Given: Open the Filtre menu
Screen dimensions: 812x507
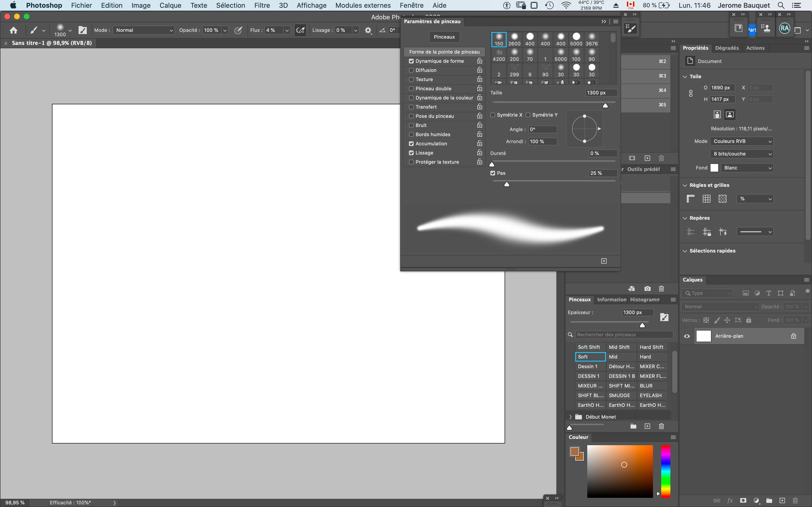Looking at the screenshot, I should coord(262,5).
